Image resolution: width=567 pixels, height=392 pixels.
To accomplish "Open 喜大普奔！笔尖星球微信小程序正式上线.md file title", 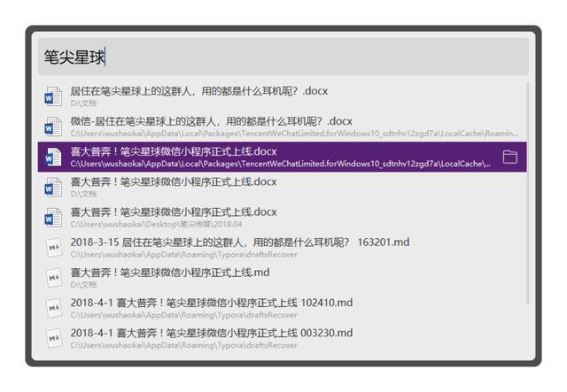I will [170, 272].
